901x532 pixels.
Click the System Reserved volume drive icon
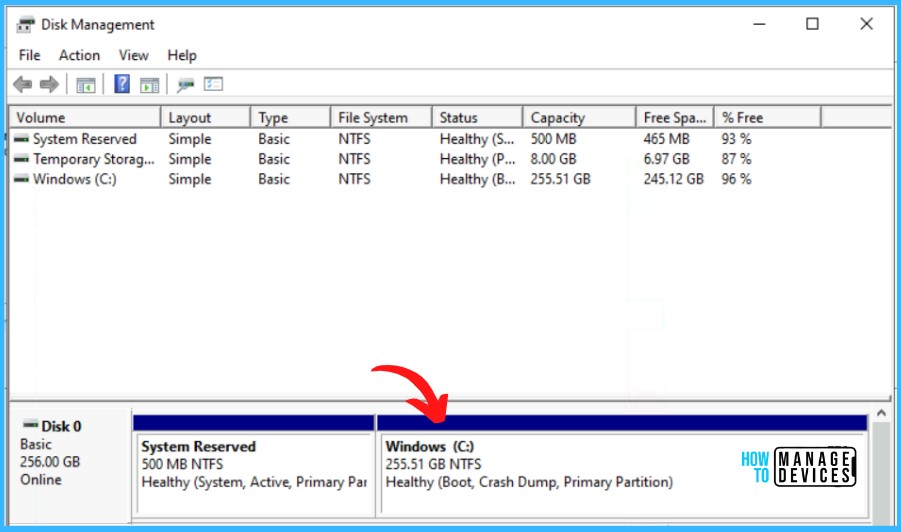(21, 139)
